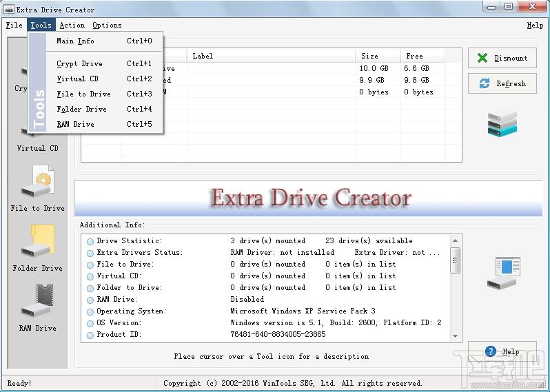Screen dimensions: 550x392
Task: Click the Product ID row bullet
Action: [90, 336]
